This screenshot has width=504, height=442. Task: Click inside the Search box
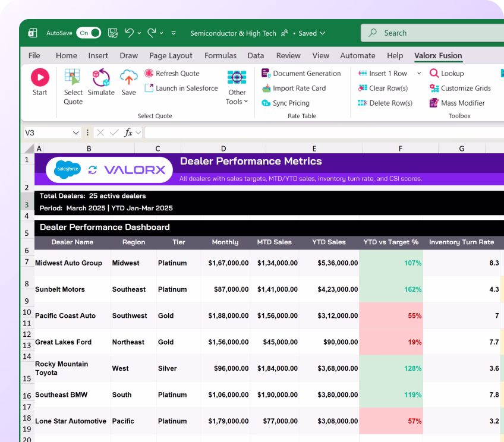coord(432,33)
